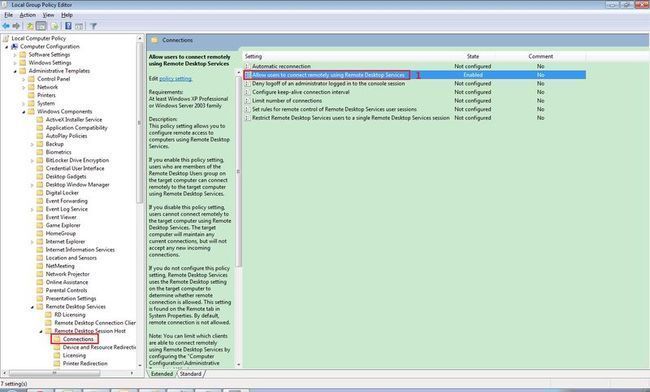650x392 pixels.
Task: Collapse the Windows Components node
Action: [24, 112]
